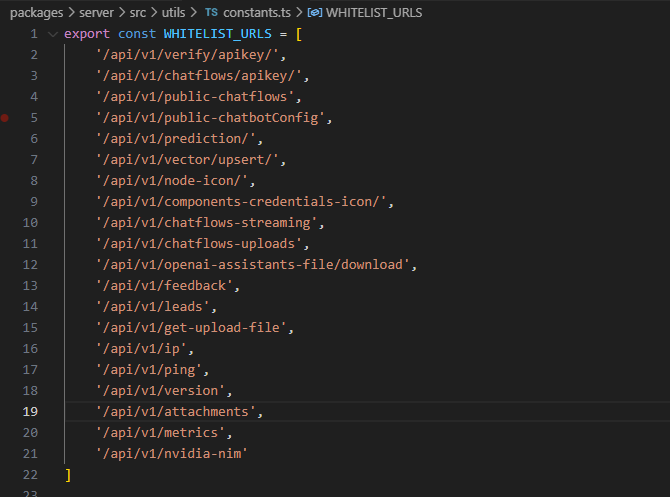The width and height of the screenshot is (670, 497).
Task: Click the '/api/v1/metrics' string
Action: tap(161, 432)
